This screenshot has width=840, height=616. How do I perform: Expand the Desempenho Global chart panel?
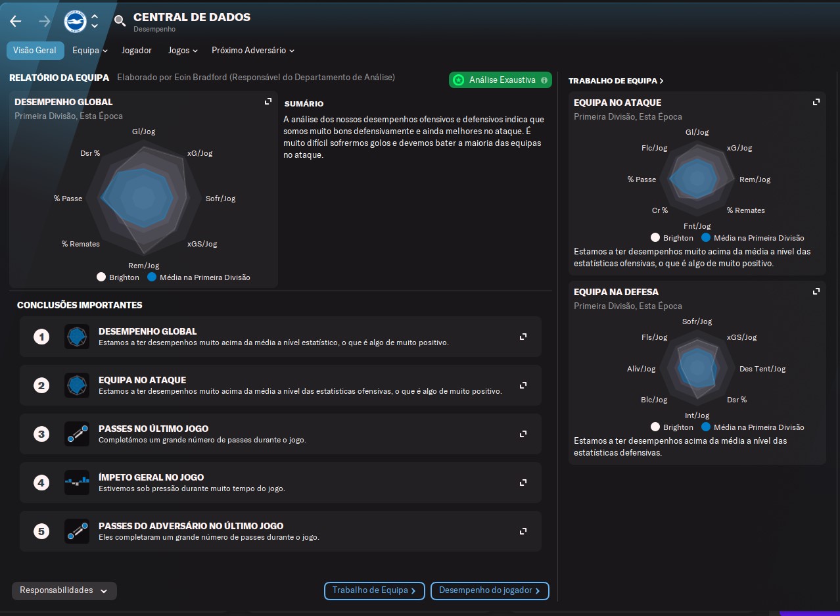(268, 101)
